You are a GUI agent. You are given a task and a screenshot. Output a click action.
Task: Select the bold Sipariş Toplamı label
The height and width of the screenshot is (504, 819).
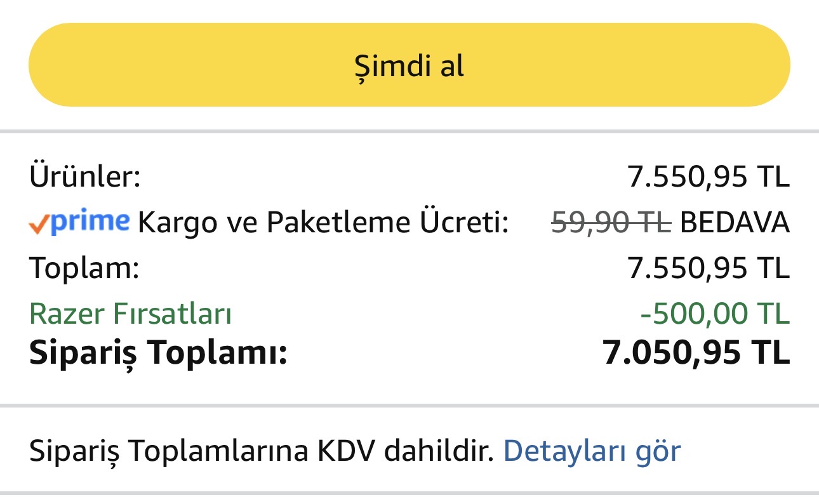[x=158, y=354]
